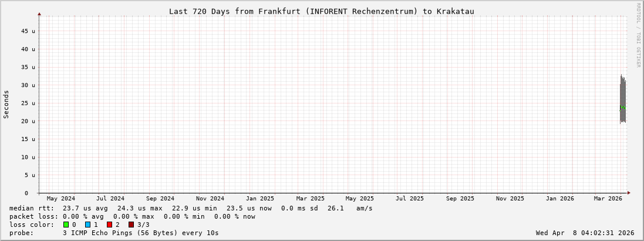Click the 'Seconds' y-axis label

point(6,104)
